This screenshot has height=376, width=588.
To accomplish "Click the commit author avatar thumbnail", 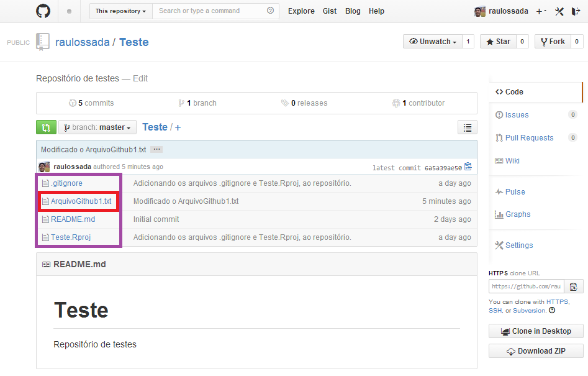I will (44, 167).
